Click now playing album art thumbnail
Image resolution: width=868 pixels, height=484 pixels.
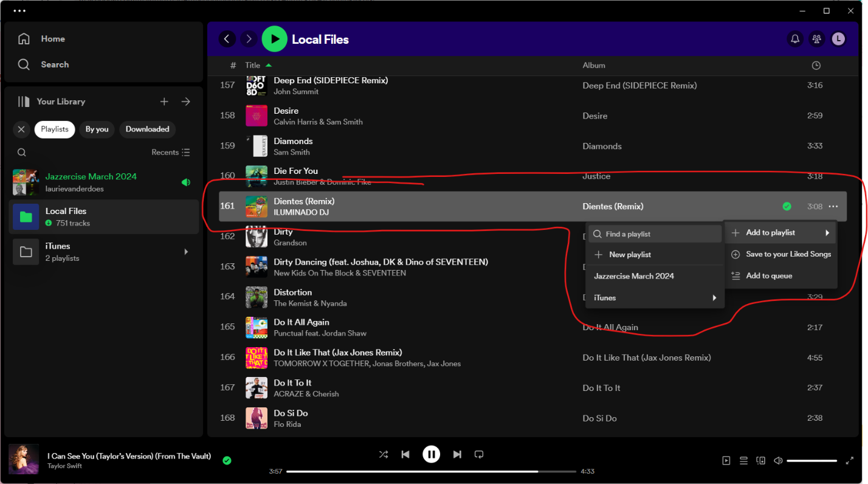point(24,459)
